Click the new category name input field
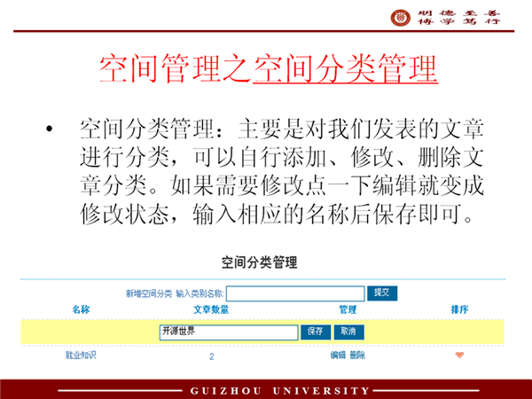This screenshot has width=532, height=399. (x=295, y=293)
